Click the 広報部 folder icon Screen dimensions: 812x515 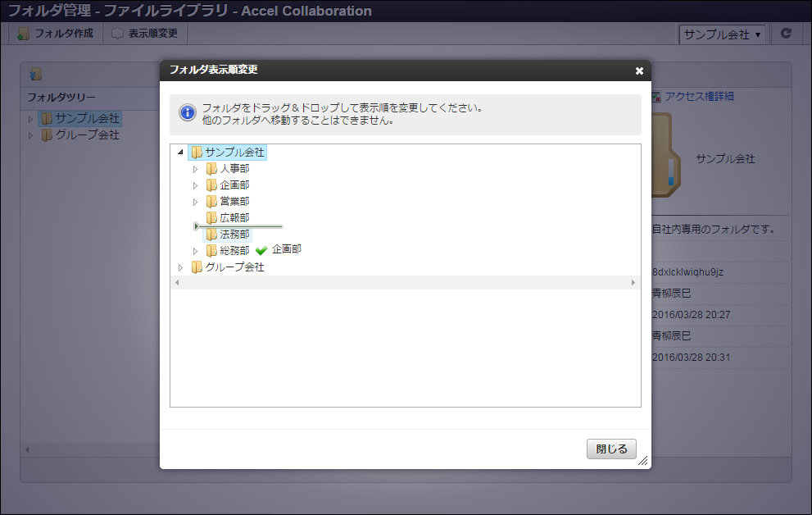(x=211, y=218)
